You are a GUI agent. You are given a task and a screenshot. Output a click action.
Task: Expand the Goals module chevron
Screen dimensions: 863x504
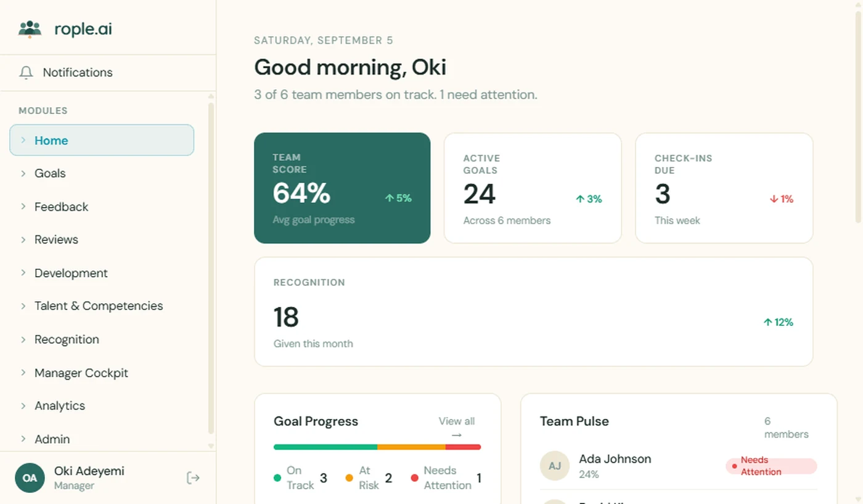(23, 173)
